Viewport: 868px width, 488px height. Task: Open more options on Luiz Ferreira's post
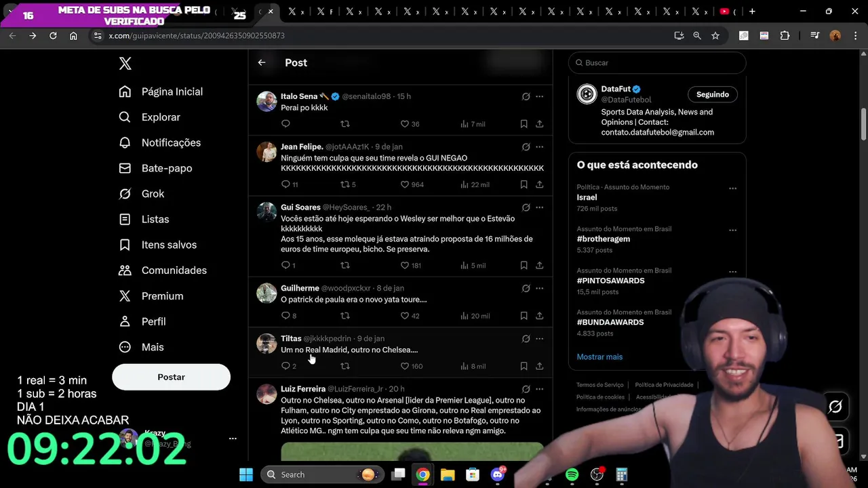coord(539,390)
